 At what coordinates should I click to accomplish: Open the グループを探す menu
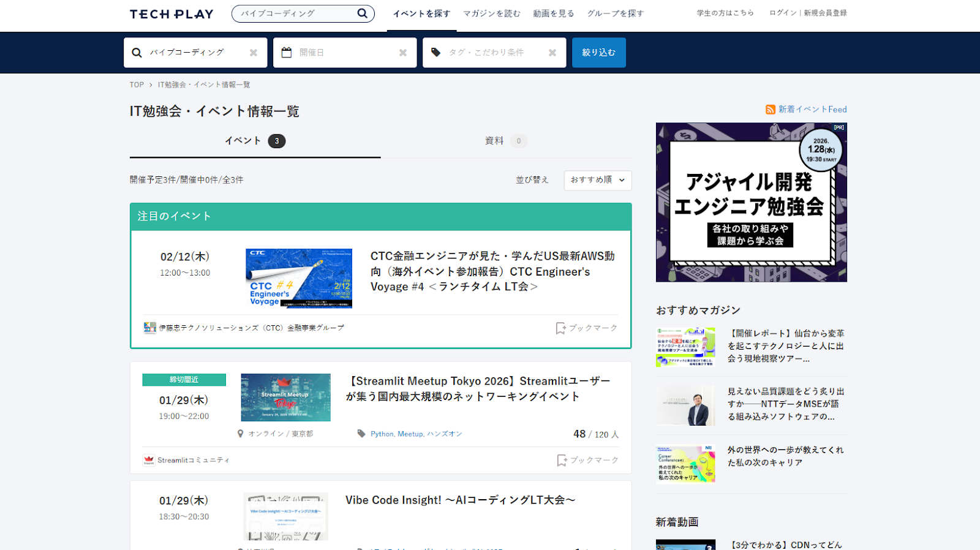tap(616, 13)
